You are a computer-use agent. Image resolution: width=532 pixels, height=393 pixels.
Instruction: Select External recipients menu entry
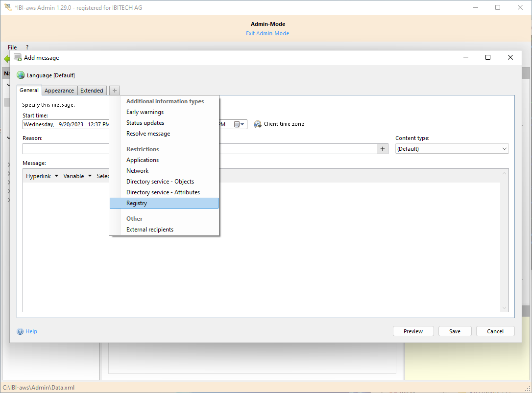[x=150, y=230]
